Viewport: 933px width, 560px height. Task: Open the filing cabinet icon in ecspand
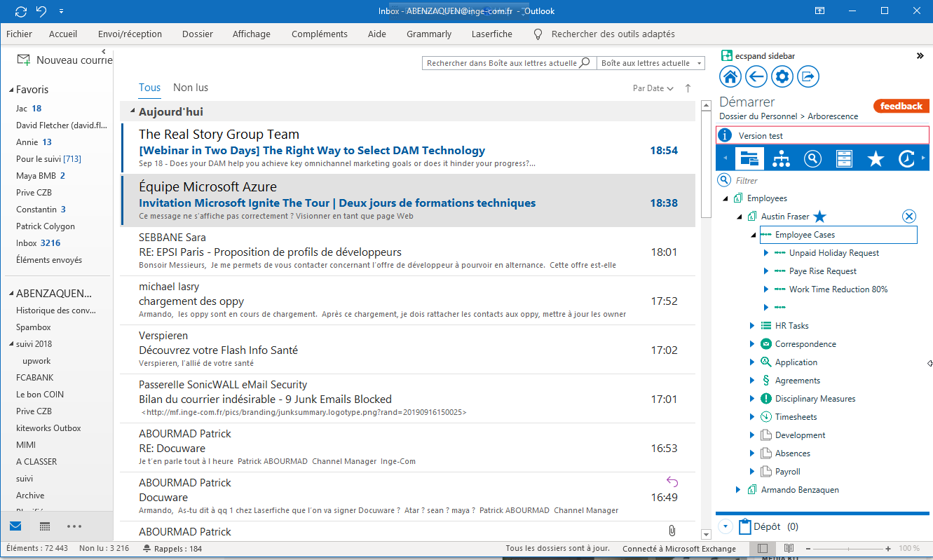[x=844, y=159]
